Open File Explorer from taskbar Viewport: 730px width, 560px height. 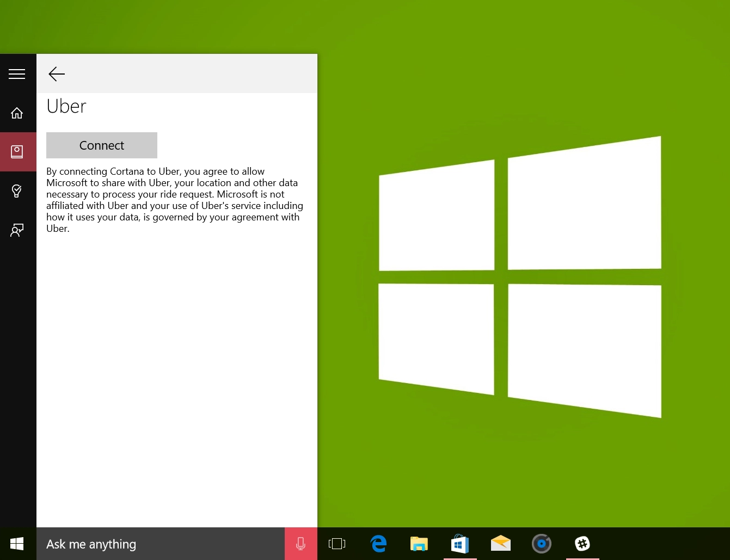[x=419, y=544]
